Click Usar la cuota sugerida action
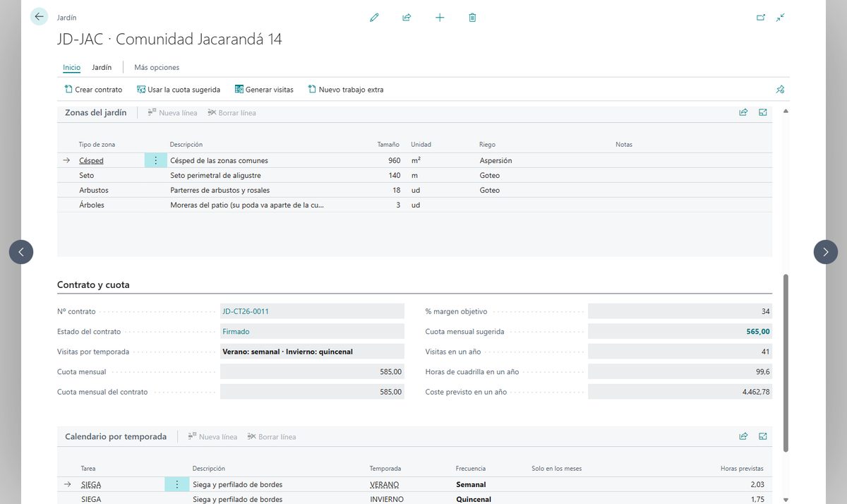Viewport: 847px width, 504px height. coord(179,90)
